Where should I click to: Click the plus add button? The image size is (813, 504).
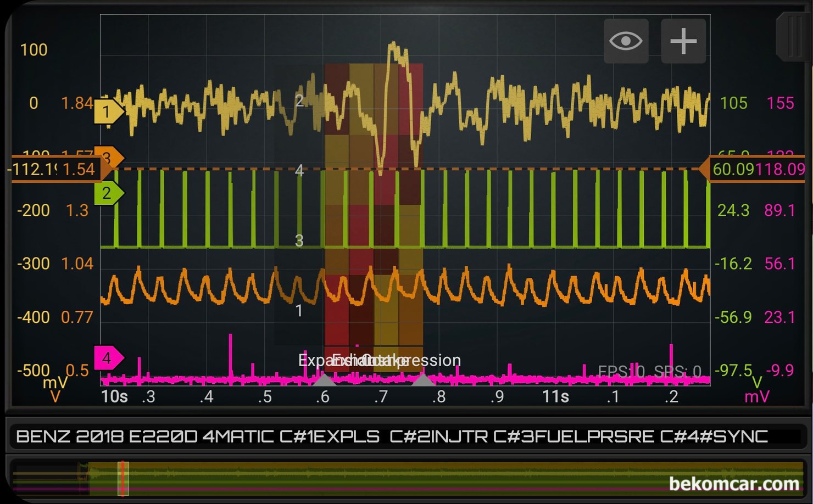point(683,41)
